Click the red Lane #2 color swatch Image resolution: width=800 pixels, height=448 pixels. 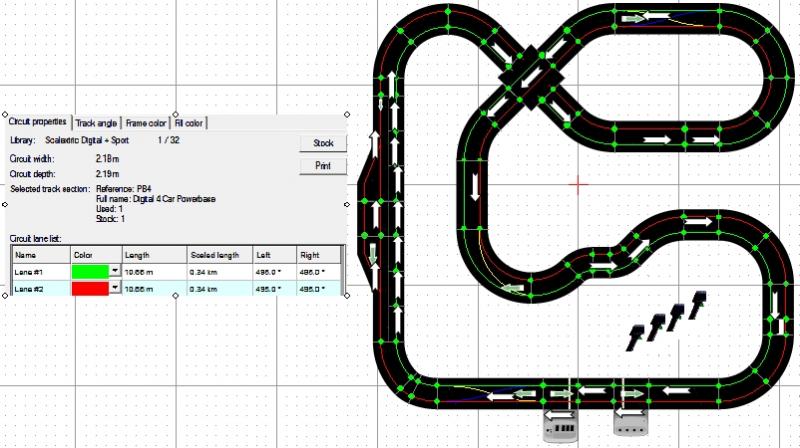[90, 288]
